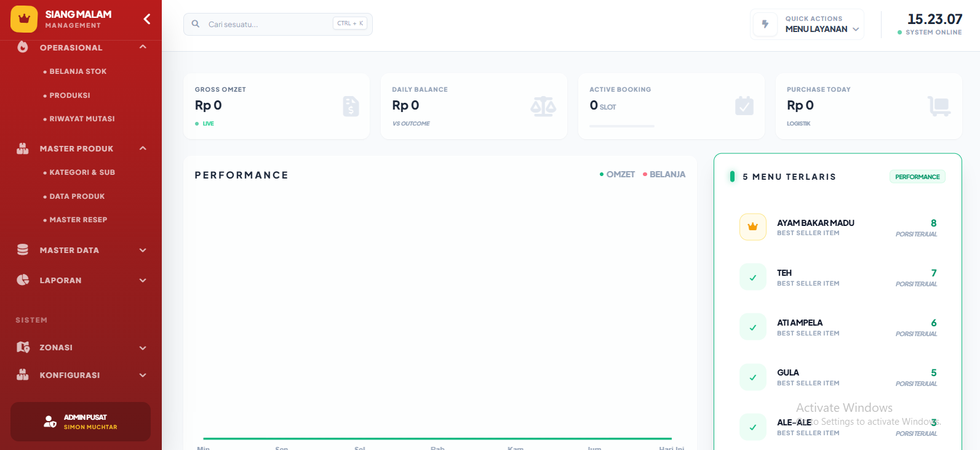Click the invoice icon on Gross Omzet card

[x=351, y=106]
